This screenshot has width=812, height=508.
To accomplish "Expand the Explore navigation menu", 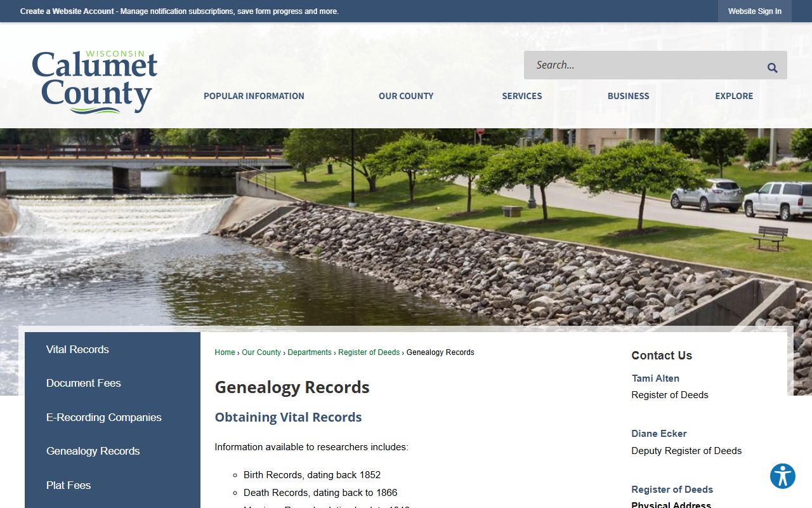I will coord(734,96).
